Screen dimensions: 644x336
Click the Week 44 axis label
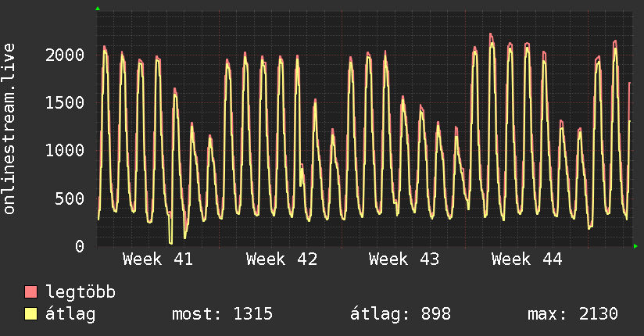[527, 259]
